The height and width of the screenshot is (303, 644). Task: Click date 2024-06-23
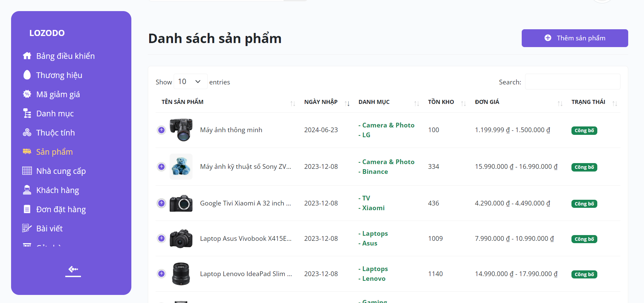[x=321, y=130]
